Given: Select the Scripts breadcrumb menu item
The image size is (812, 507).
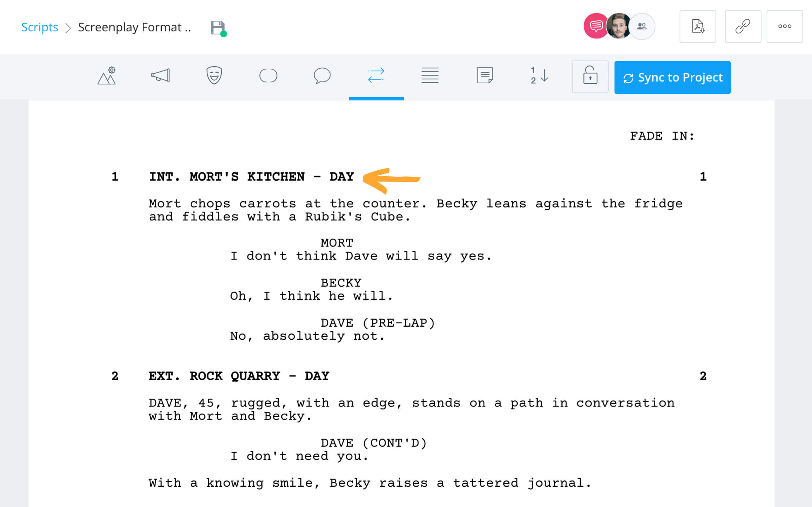Looking at the screenshot, I should pos(39,26).
